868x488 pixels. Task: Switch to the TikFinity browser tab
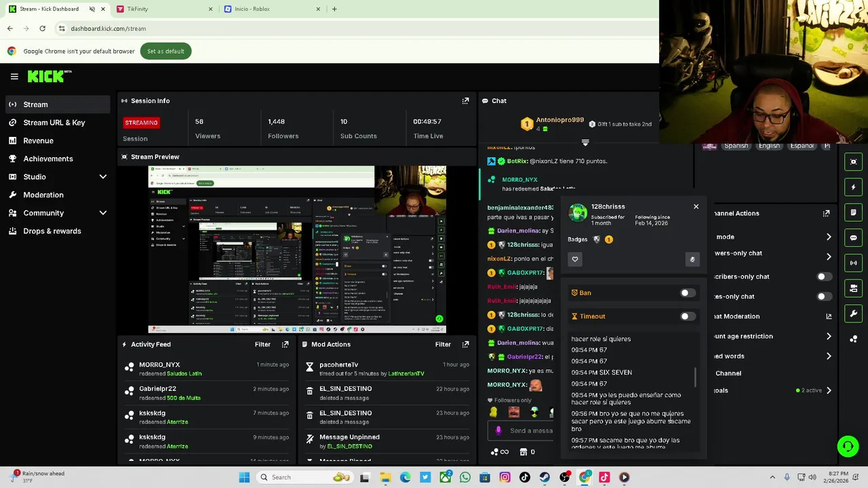[x=165, y=9]
